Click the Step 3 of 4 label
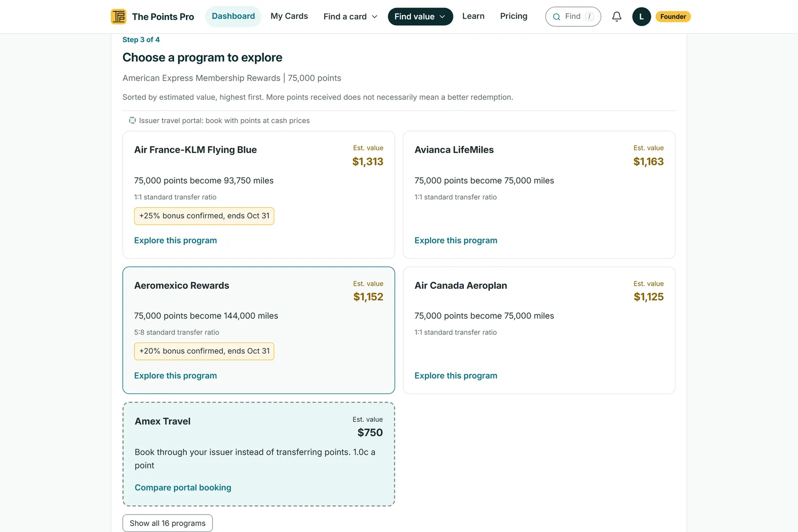Image resolution: width=798 pixels, height=532 pixels. pyautogui.click(x=141, y=39)
